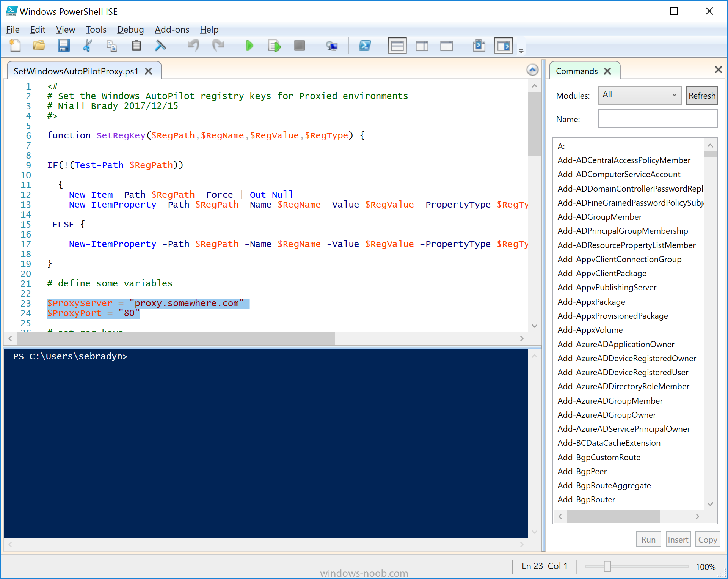
Task: Toggle the Show Command Add-on icon
Action: [x=504, y=46]
